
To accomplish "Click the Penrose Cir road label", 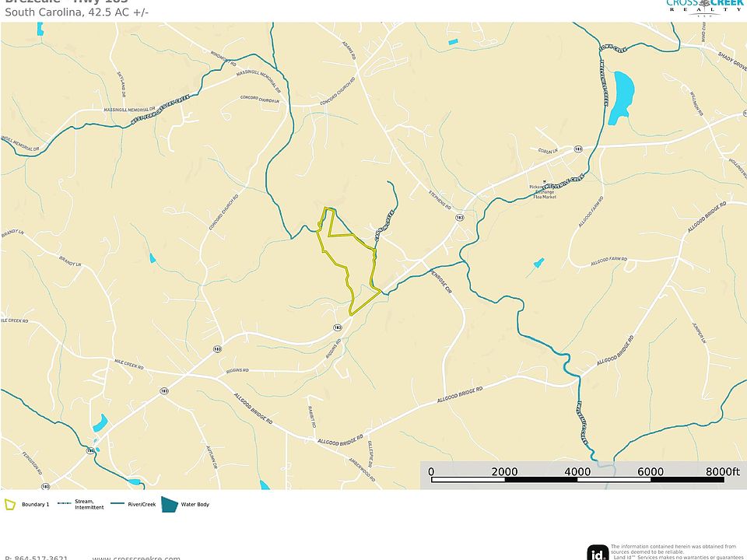I will [x=440, y=281].
